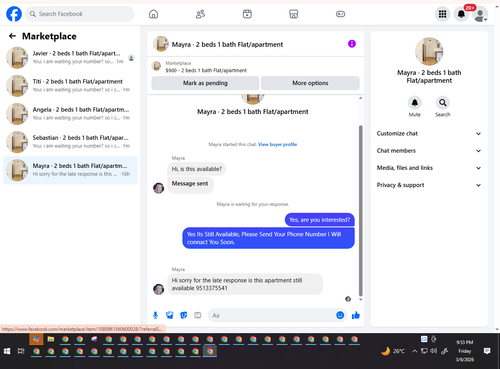Expand Privacy & support section
Screen dimensions: 500x369
tap(429, 185)
